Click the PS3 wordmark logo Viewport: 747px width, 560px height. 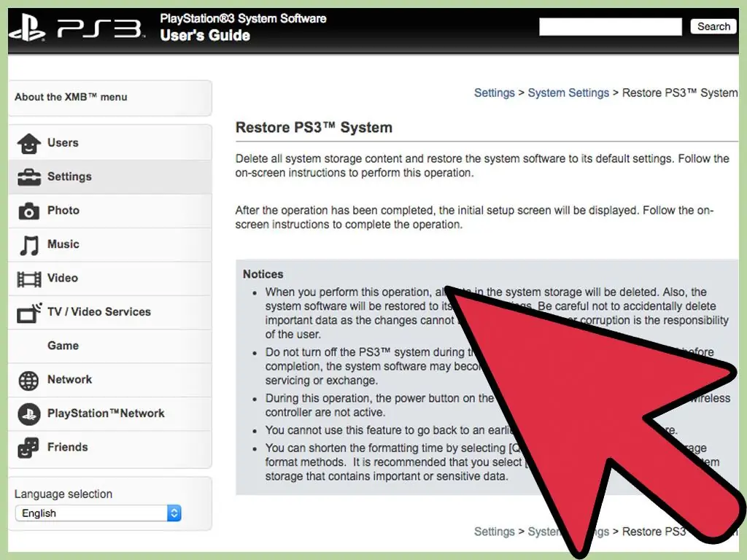100,28
